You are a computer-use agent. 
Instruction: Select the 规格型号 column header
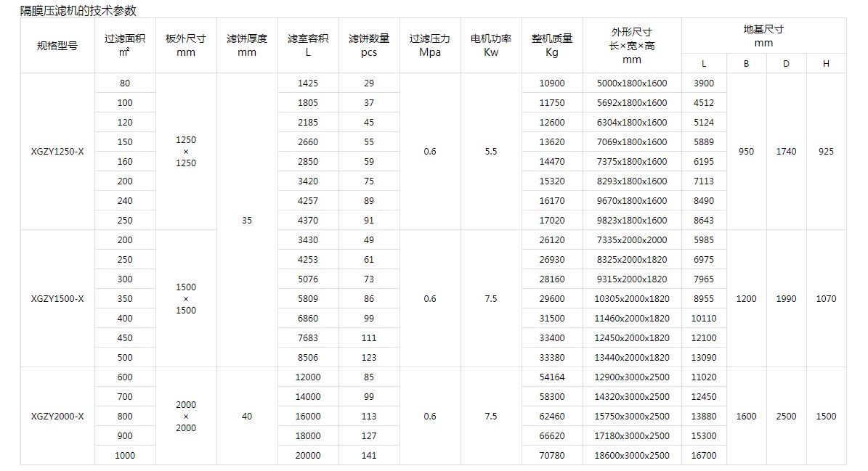(57, 46)
